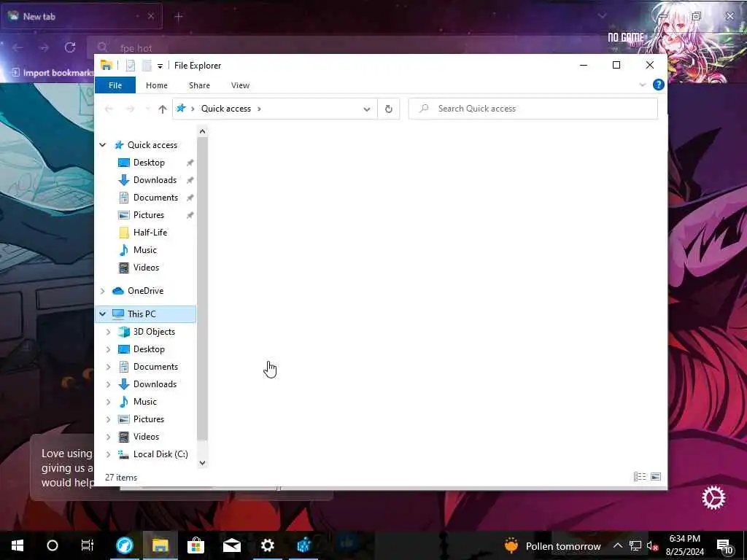Click the browser new tab plus button
This screenshot has width=747, height=560.
coord(179,17)
